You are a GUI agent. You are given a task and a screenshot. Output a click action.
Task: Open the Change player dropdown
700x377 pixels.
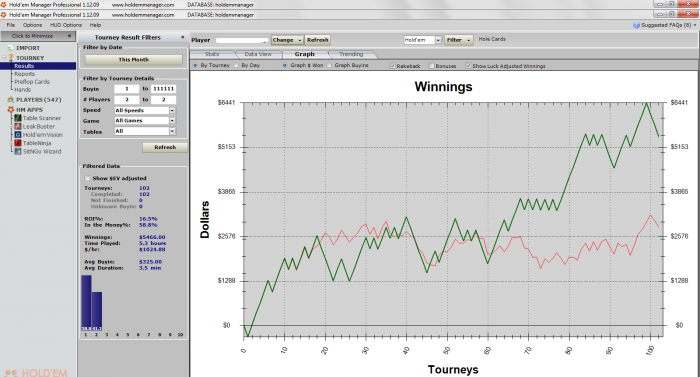click(287, 40)
